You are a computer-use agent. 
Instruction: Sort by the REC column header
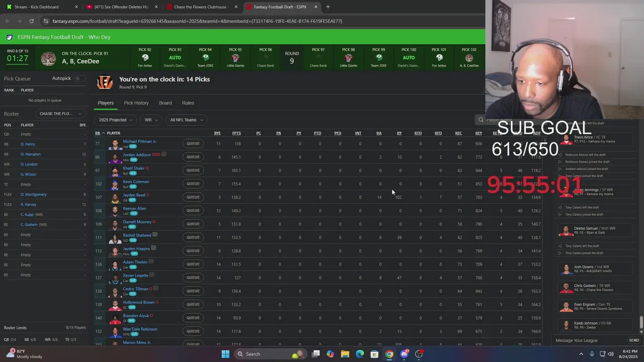[458, 133]
